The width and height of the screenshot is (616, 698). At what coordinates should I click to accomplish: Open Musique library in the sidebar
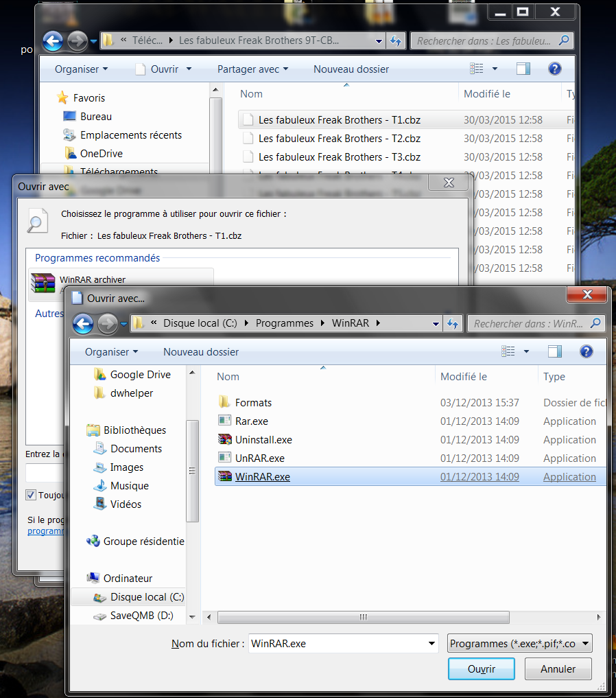coord(130,486)
